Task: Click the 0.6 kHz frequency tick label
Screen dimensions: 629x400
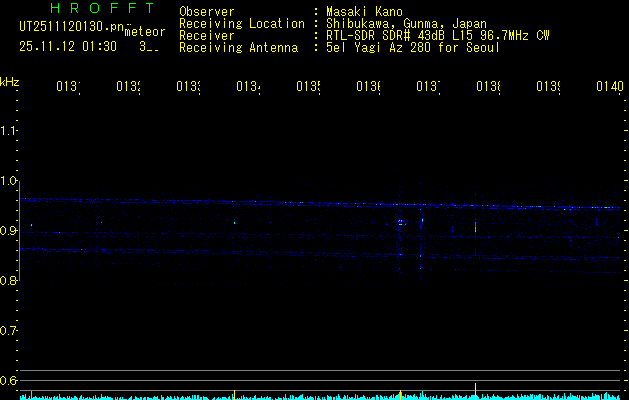Action: [x=9, y=381]
